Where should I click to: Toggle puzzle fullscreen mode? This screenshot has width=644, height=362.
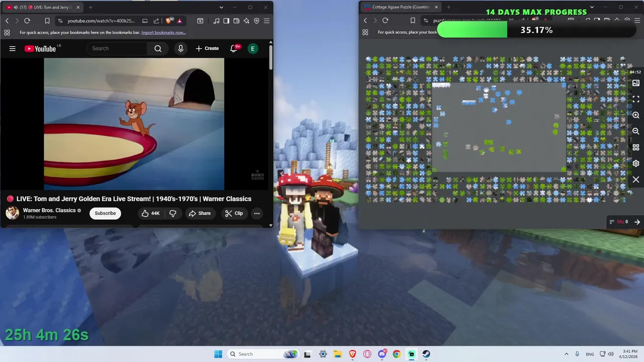636,99
